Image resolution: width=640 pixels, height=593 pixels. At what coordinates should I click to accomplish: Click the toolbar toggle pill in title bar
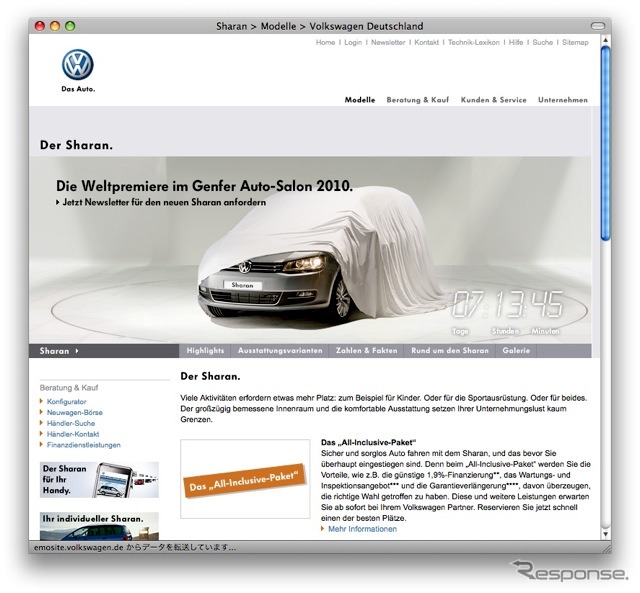(598, 26)
